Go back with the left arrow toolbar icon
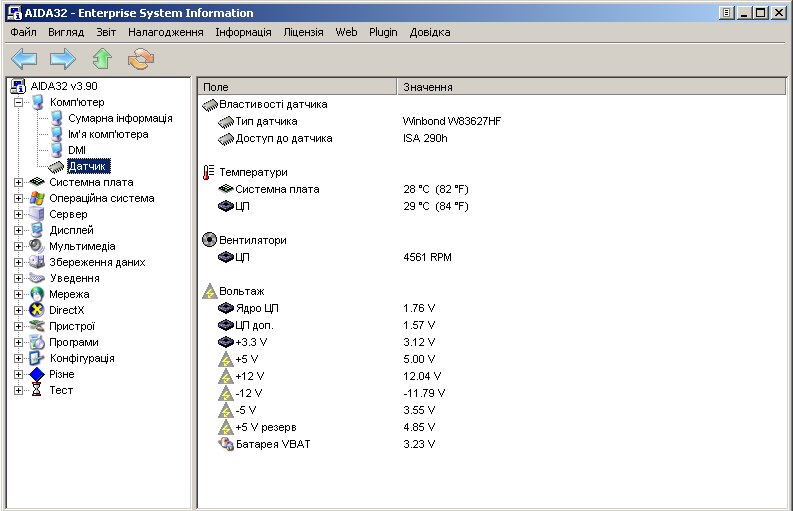Viewport: 793px width, 511px height. (x=24, y=59)
